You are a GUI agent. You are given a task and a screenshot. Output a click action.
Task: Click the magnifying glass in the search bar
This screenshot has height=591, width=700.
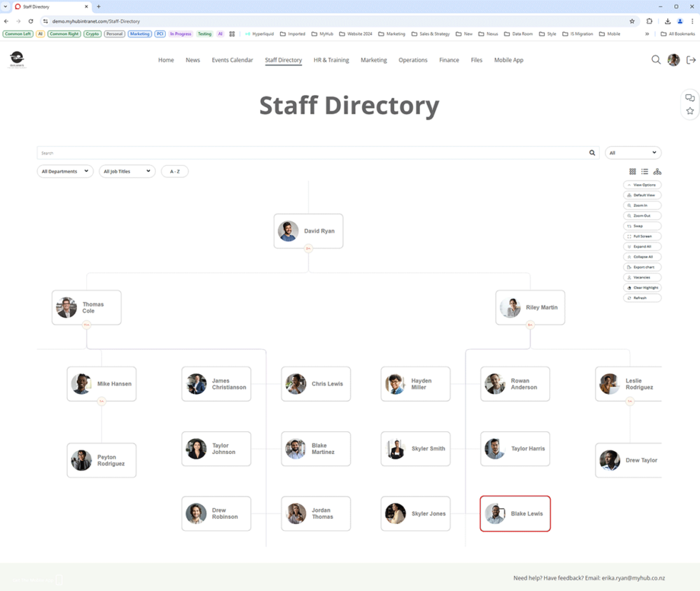(x=592, y=153)
